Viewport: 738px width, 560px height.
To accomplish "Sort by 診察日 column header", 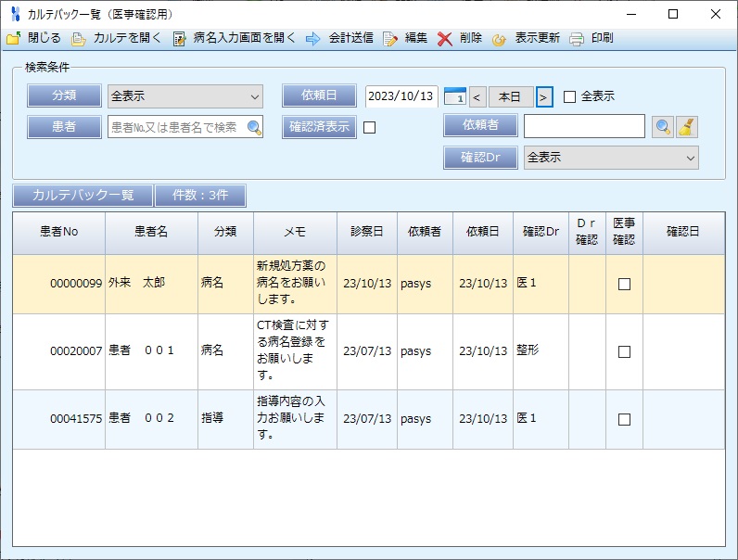I will pos(366,232).
